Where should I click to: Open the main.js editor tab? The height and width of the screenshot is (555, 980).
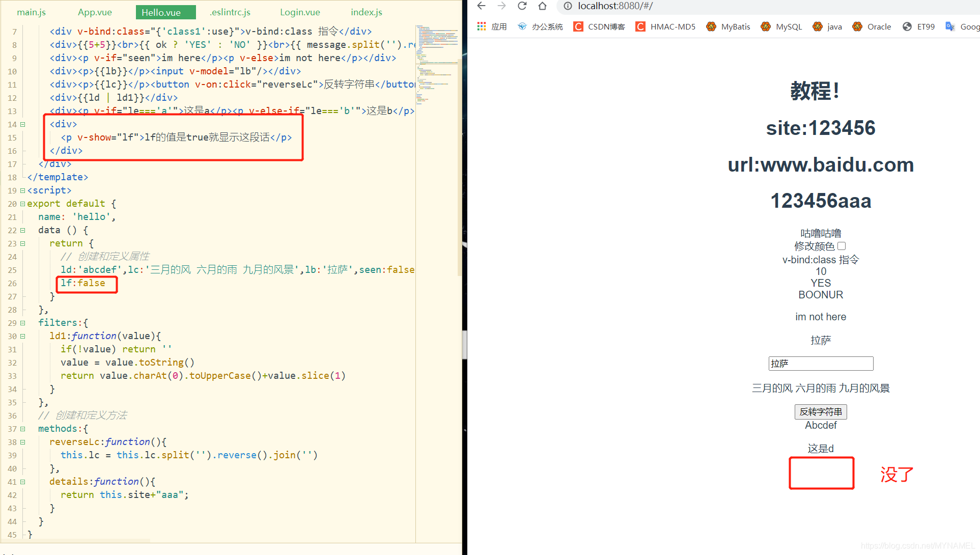click(32, 12)
